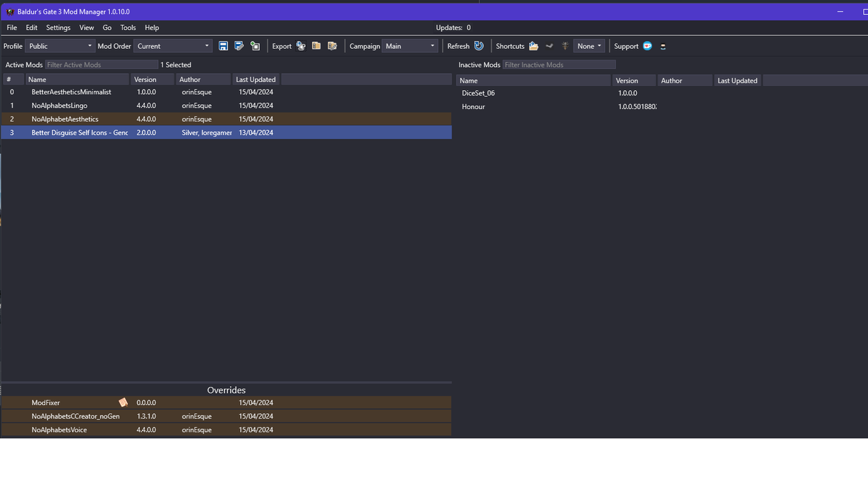The width and height of the screenshot is (868, 500).
Task: Sort inactive mods by Name column header
Action: [x=534, y=80]
